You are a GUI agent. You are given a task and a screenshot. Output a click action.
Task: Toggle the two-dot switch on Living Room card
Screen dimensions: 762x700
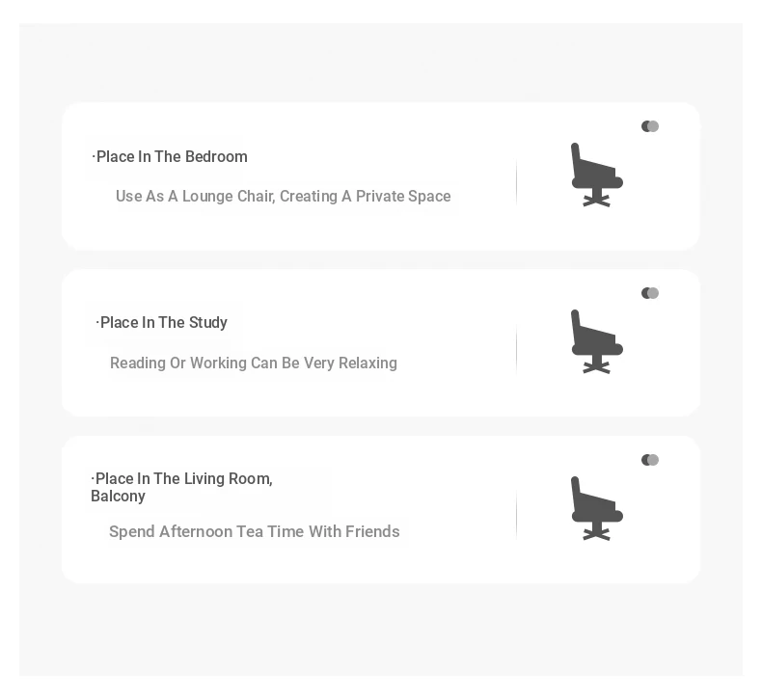coord(650,460)
